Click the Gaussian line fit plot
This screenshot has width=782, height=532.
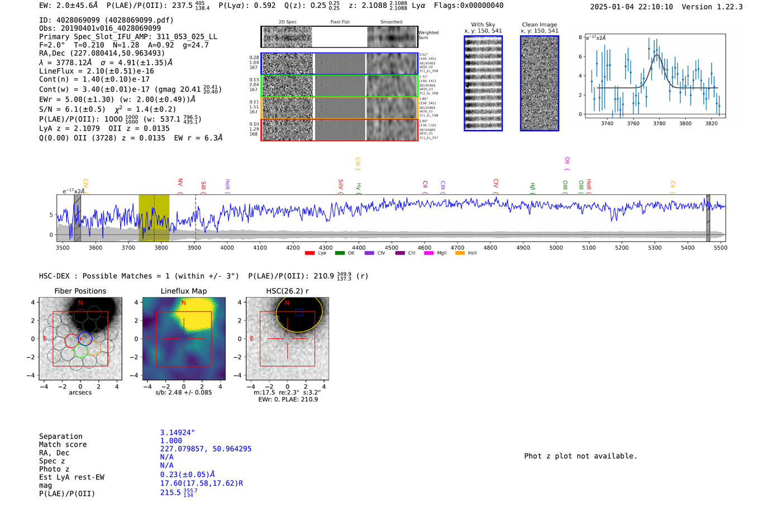[655, 76]
